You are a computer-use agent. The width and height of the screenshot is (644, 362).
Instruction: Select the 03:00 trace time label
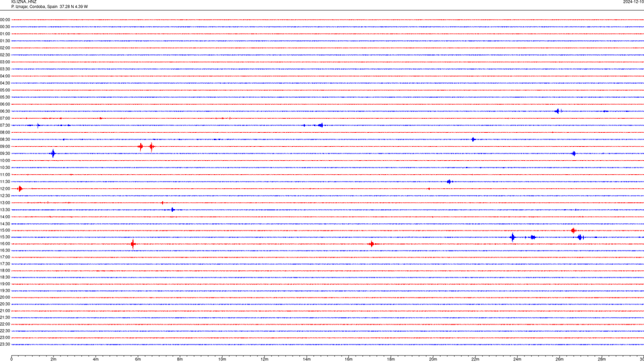point(5,62)
